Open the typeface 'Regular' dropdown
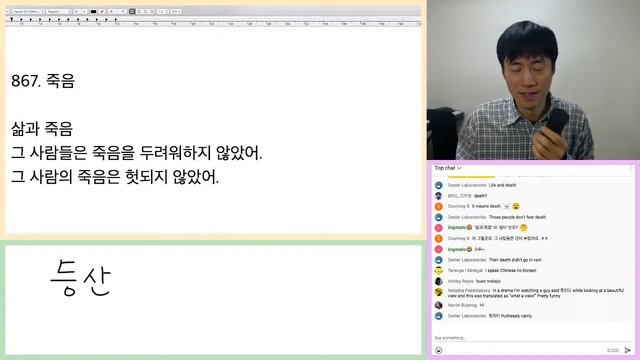 [x=59, y=11]
